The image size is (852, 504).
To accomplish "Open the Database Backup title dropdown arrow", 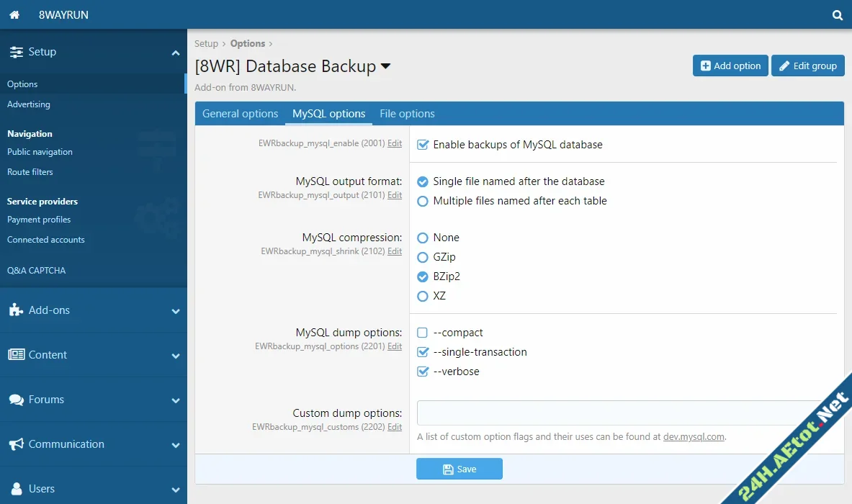I will pos(386,66).
